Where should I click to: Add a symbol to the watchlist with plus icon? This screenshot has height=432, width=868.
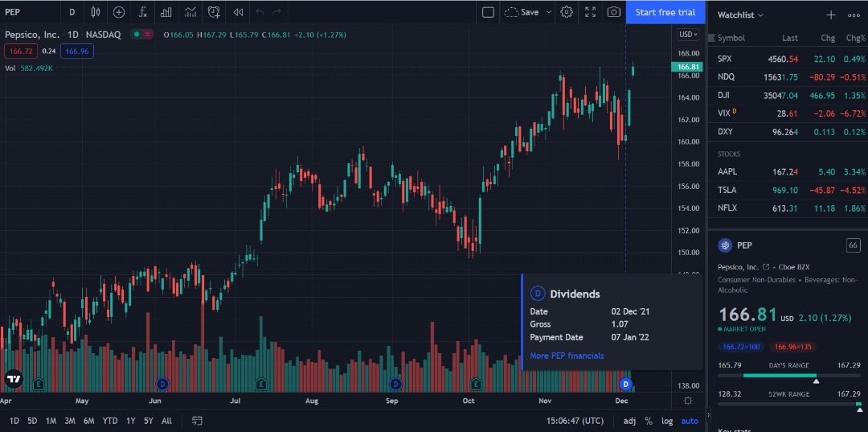831,15
